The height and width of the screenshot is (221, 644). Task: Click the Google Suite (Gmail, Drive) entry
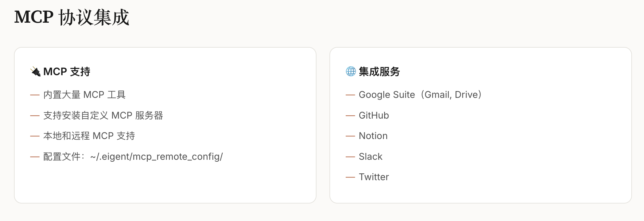click(x=420, y=95)
